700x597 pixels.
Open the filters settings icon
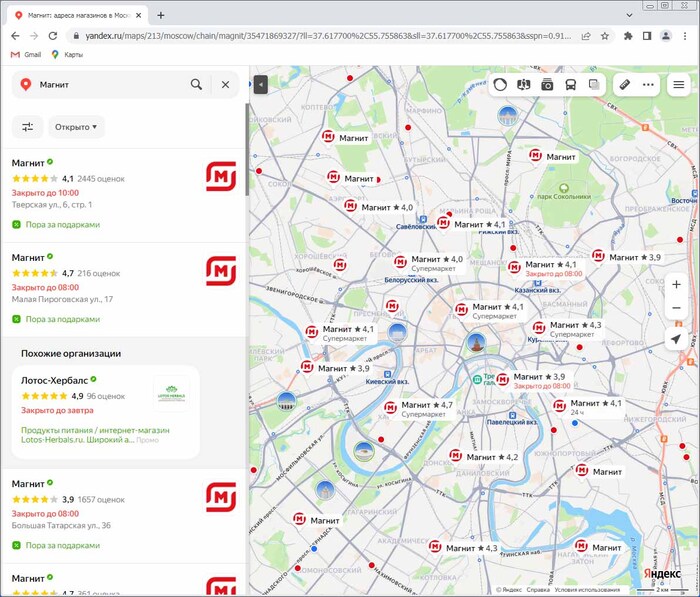point(28,127)
